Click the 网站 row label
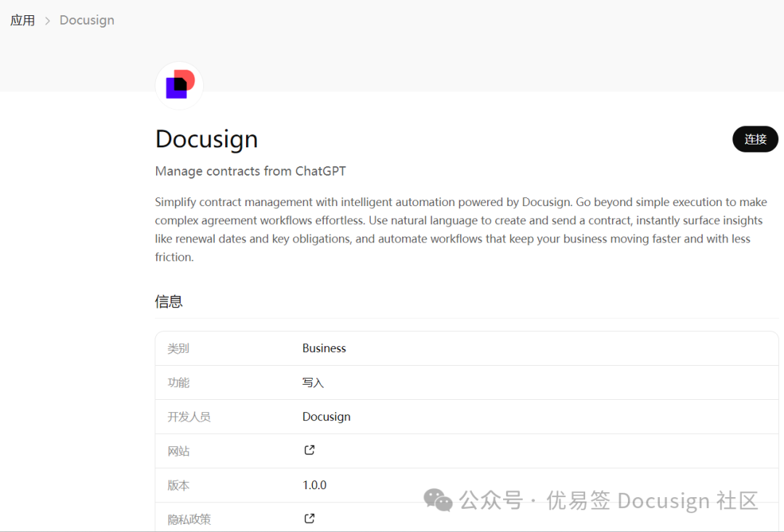Viewport: 784px width, 532px height. click(179, 451)
